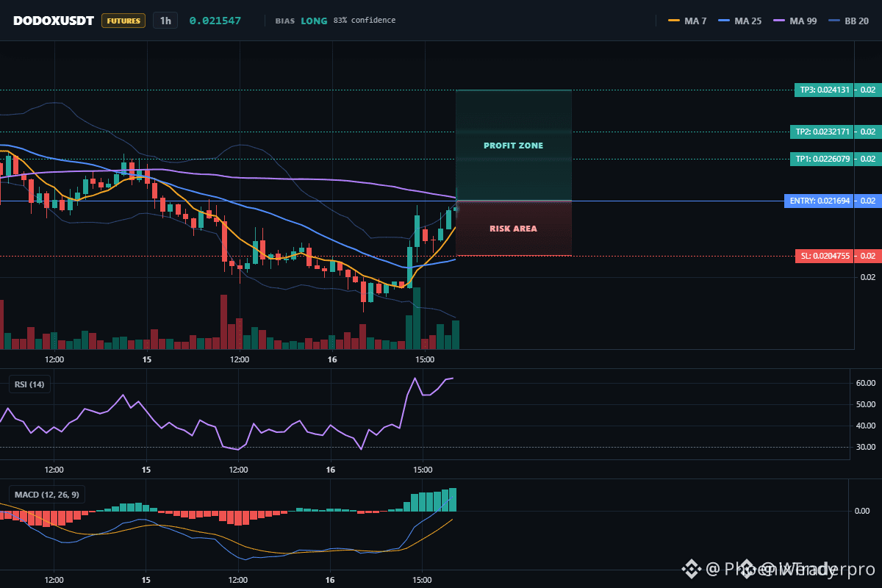Viewport: 882px width, 588px height.
Task: Toggle the MA 99 legend item
Action: pyautogui.click(x=795, y=21)
